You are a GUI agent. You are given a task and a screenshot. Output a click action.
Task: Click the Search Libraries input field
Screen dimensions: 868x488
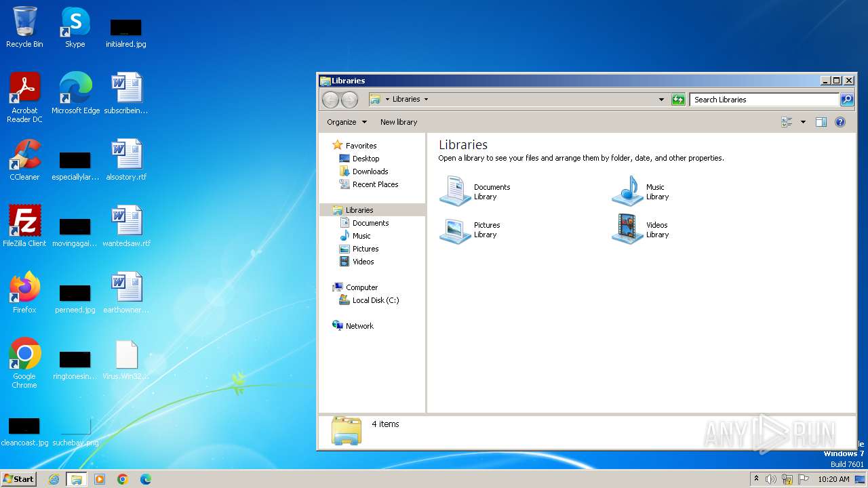pyautogui.click(x=764, y=100)
